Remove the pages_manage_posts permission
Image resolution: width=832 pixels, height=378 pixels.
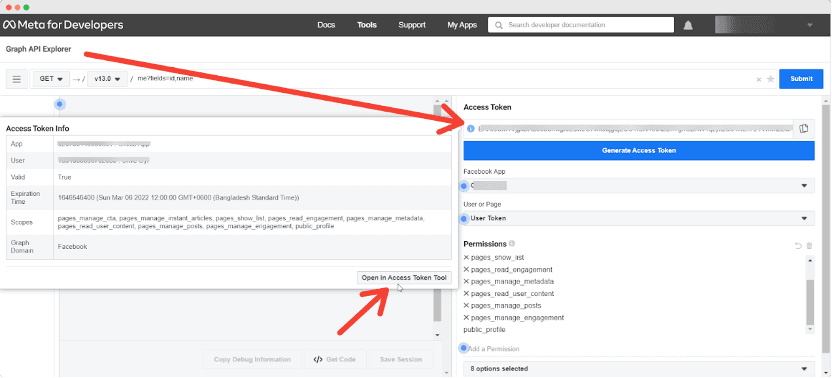(x=466, y=306)
